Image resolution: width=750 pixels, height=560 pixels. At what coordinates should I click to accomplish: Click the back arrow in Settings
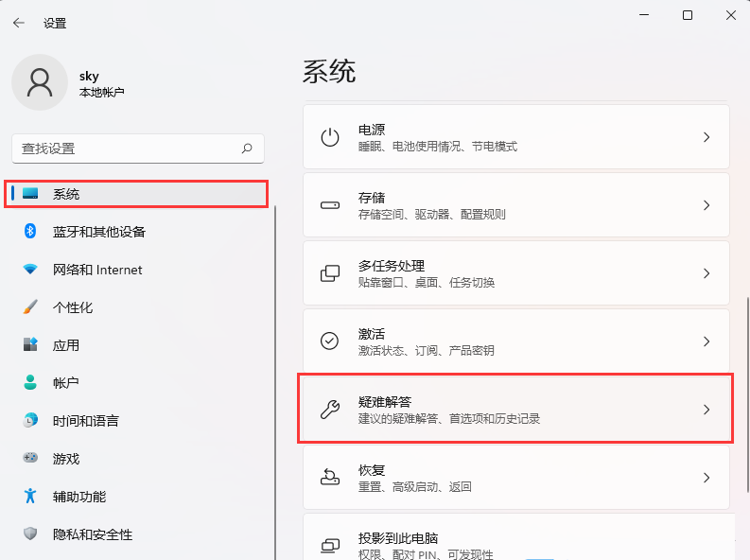click(x=19, y=23)
